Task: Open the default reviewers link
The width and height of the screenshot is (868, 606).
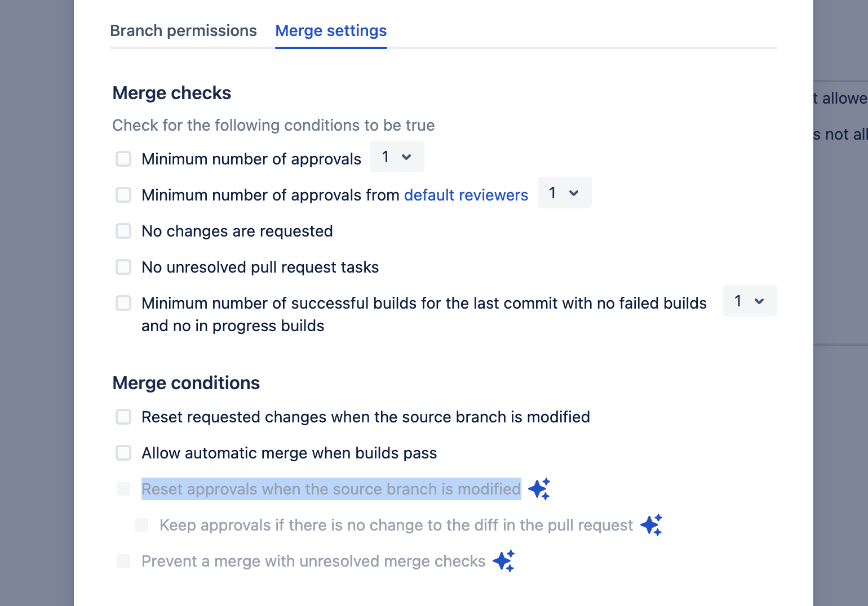Action: coord(466,195)
